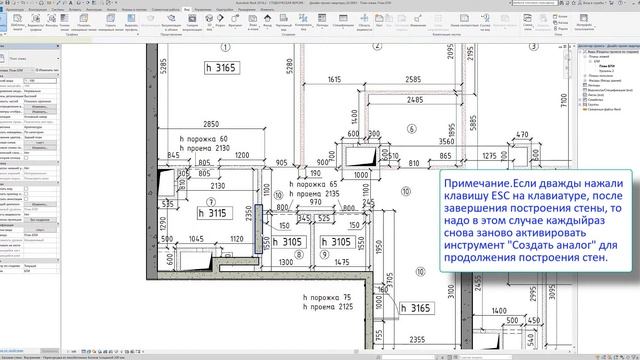Select the Section view tool
The width and height of the screenshot is (640, 360).
point(220,21)
